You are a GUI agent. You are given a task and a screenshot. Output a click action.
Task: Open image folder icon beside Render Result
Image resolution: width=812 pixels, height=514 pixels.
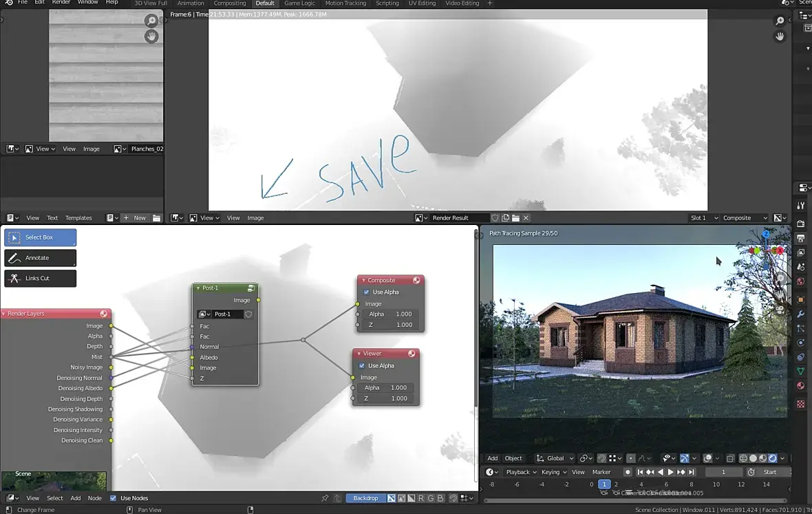pyautogui.click(x=516, y=218)
